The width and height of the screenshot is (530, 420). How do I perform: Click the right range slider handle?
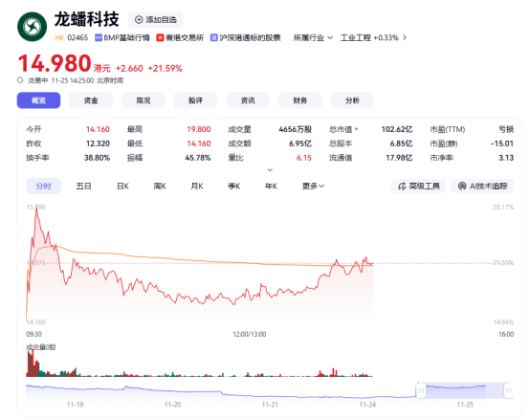(508, 390)
